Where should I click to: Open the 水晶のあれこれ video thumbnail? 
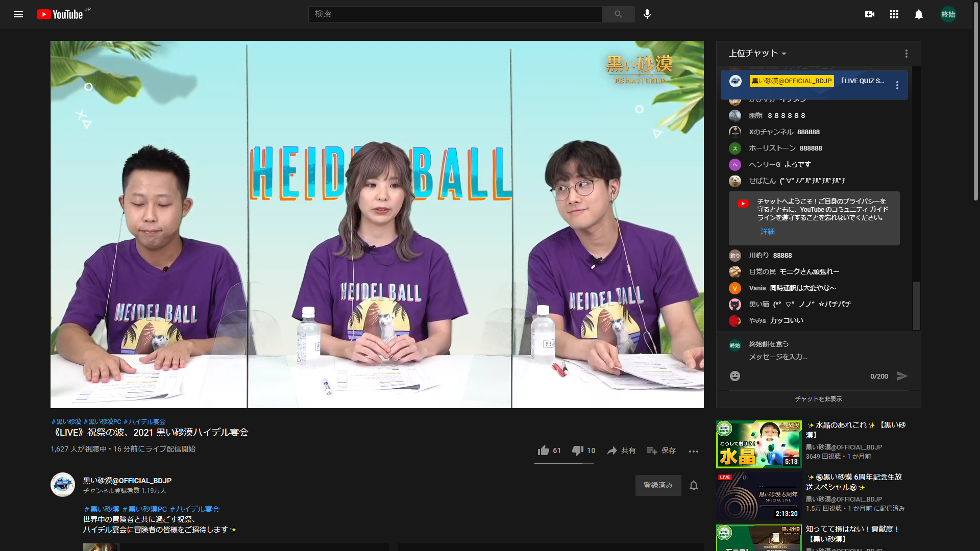(x=759, y=444)
